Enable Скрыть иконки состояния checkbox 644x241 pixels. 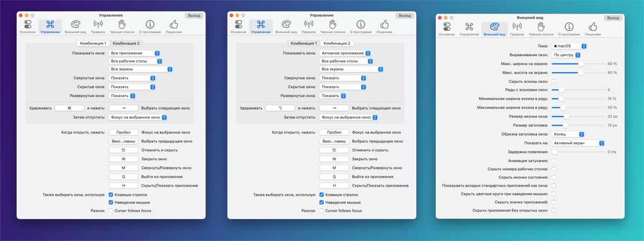pos(554,177)
